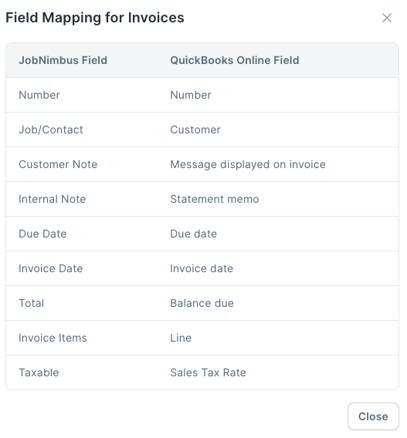
Task: Select the JobNimbus Field column header
Action: 63,60
